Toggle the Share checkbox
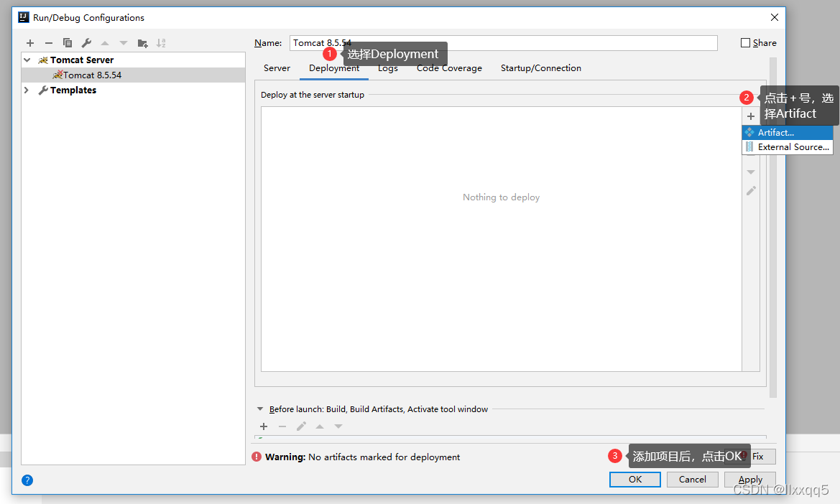 745,43
